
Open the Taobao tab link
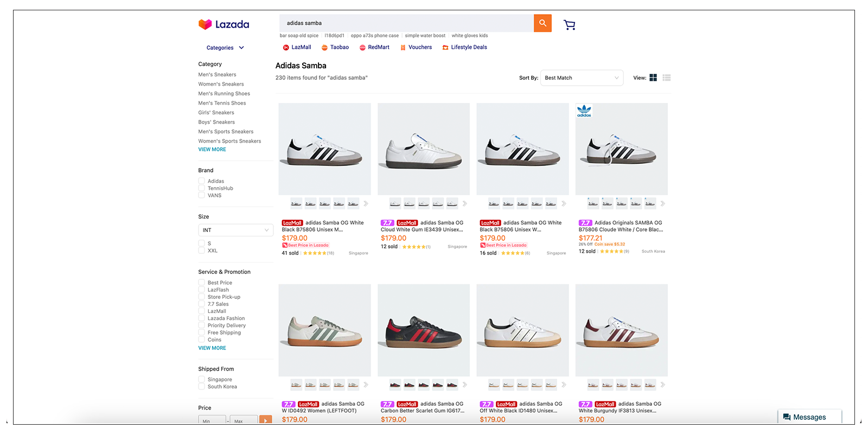coord(339,47)
